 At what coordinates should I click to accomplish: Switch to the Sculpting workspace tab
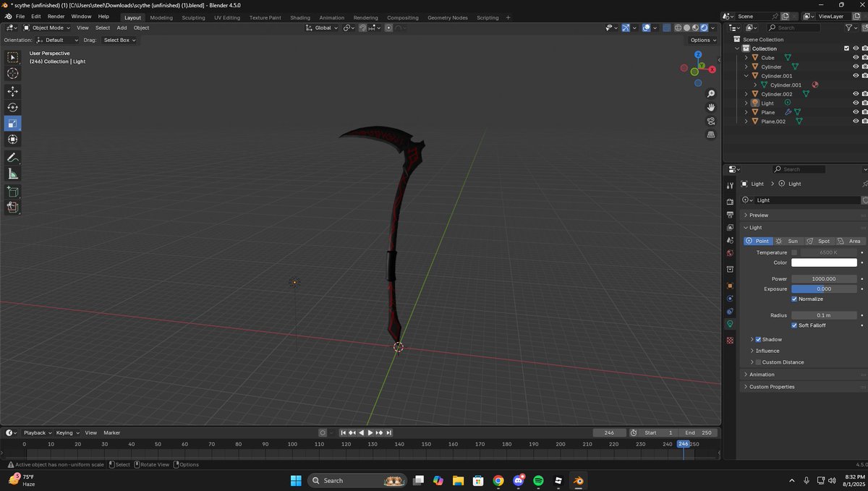pos(193,17)
